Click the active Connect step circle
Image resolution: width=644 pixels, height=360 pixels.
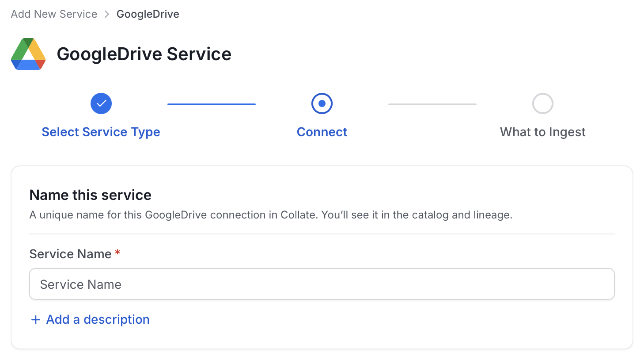coord(322,103)
